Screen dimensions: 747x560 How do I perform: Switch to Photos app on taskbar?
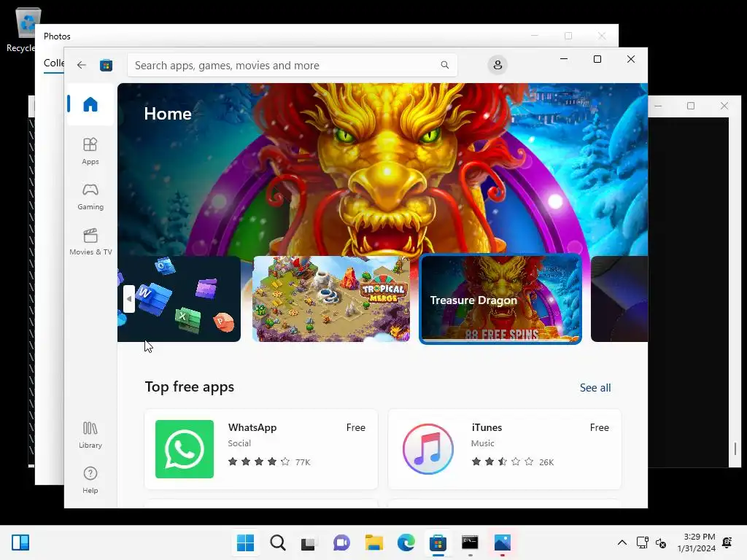coord(502,542)
